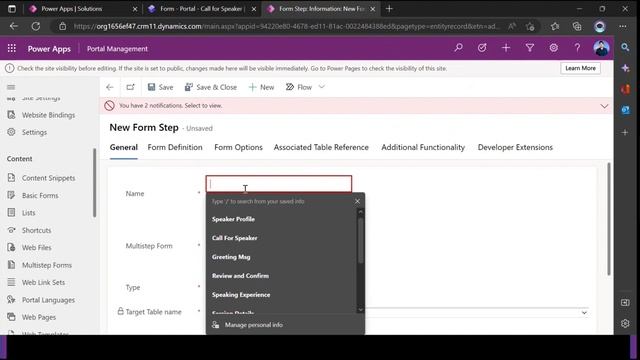Click Manage personal info in autofill popup
The image size is (640, 360).
click(x=253, y=325)
